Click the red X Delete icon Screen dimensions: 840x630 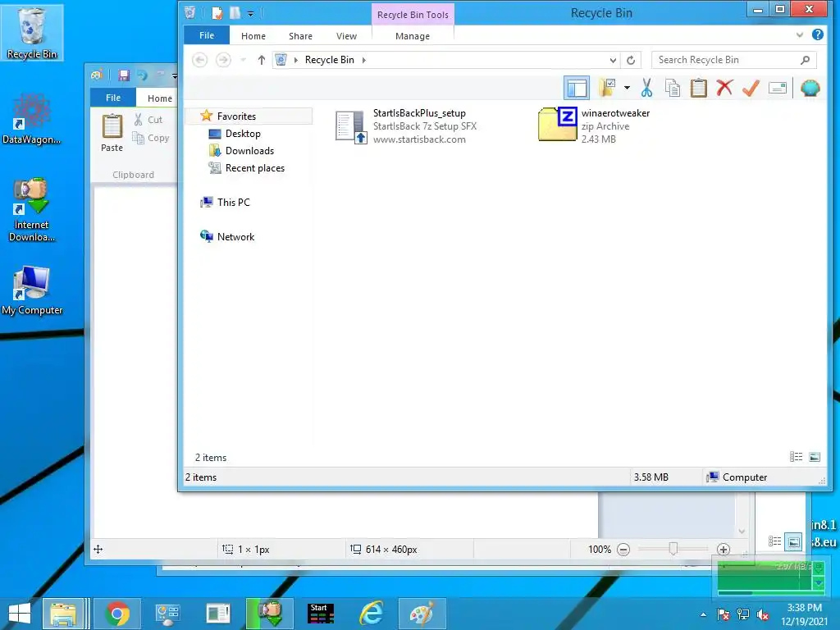point(724,87)
